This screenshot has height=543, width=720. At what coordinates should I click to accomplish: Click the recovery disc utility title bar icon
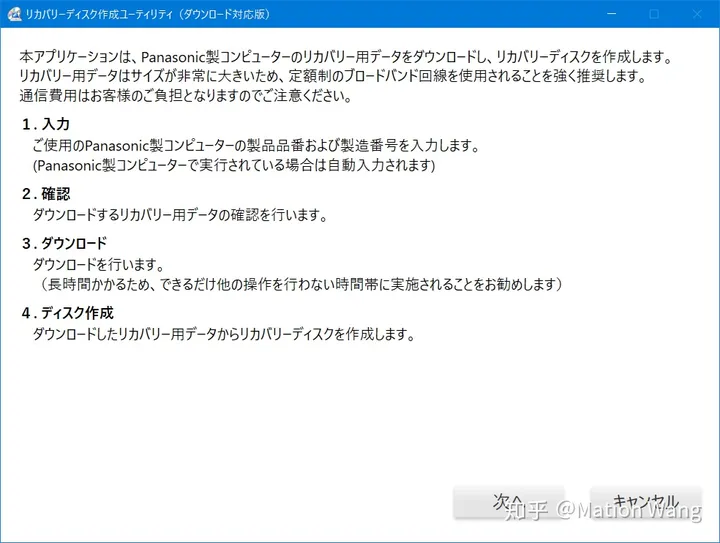click(14, 14)
